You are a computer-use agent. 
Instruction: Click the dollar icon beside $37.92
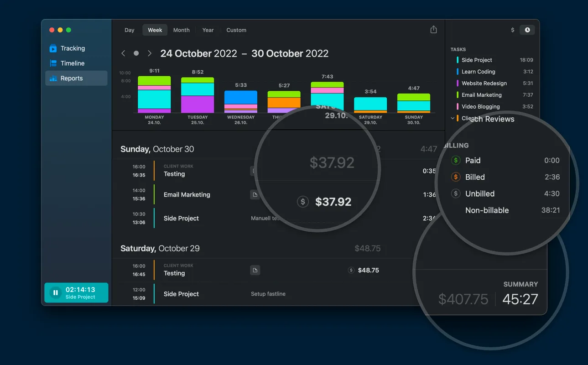(x=303, y=202)
